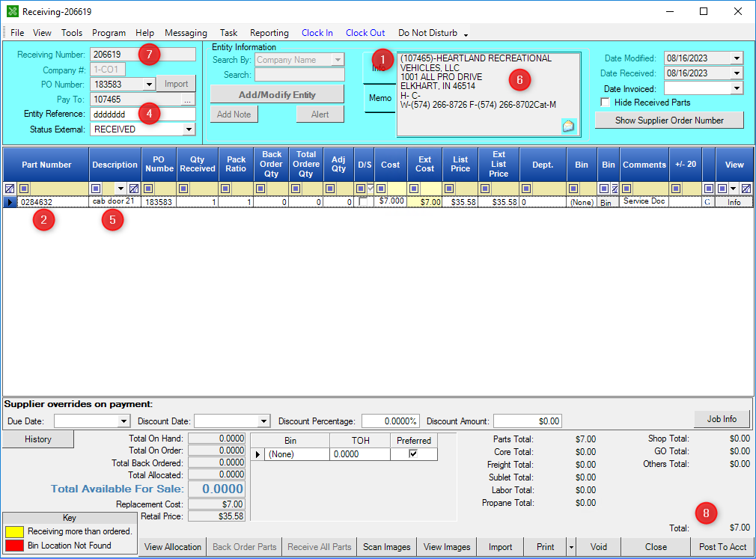Image resolution: width=756 pixels, height=559 pixels.
Task: Switch to the Memo tab
Action: (x=380, y=98)
